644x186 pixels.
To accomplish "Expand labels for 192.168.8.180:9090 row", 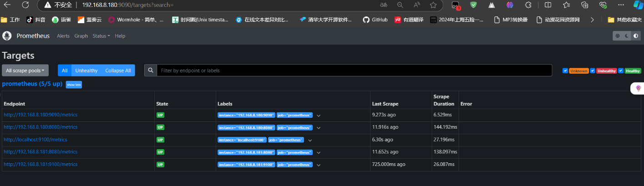I will pos(319,116).
